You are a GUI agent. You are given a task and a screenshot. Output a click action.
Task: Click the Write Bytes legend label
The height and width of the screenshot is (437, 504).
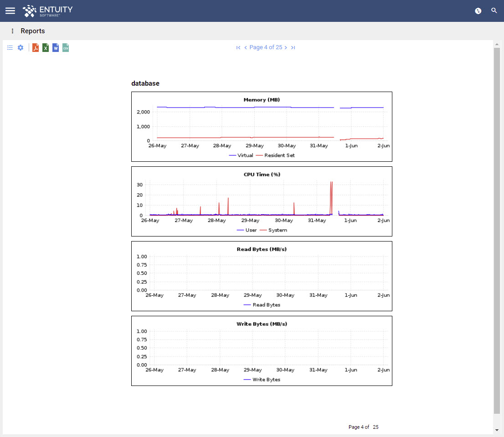point(267,380)
